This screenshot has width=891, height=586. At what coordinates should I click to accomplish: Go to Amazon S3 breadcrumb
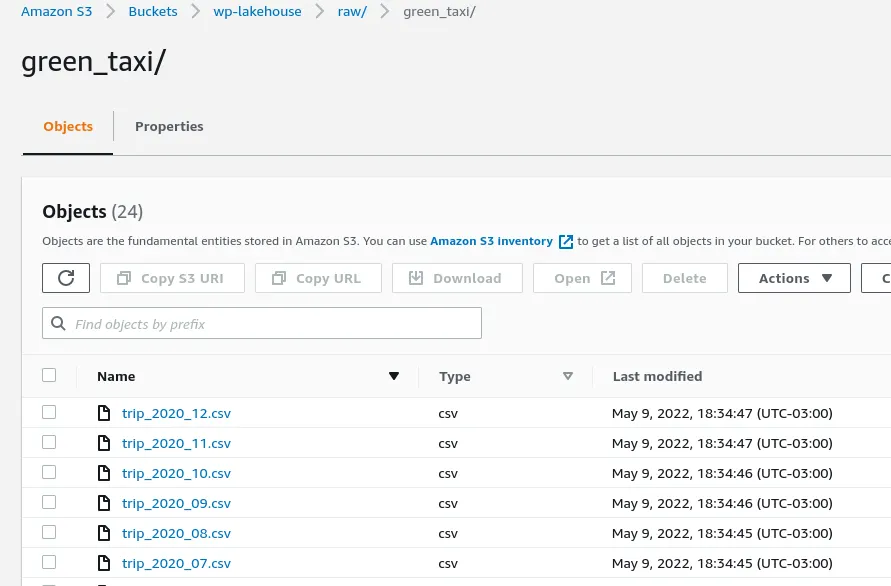(56, 11)
